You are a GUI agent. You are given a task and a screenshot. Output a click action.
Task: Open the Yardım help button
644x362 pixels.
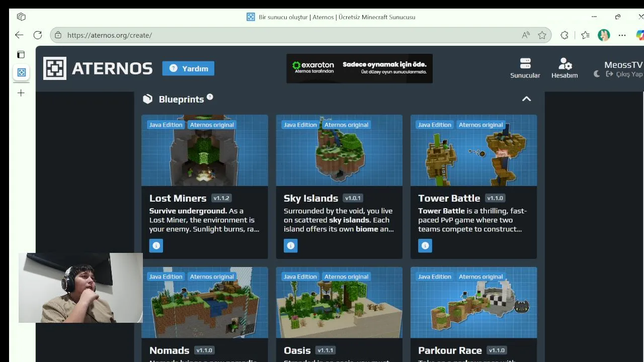(189, 68)
